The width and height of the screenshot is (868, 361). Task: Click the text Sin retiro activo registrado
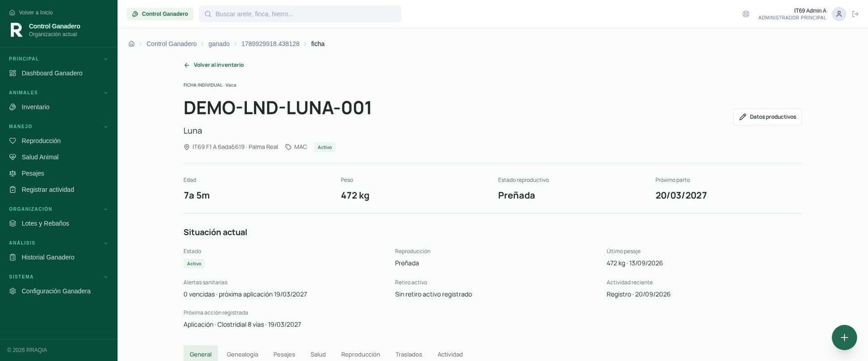433,295
